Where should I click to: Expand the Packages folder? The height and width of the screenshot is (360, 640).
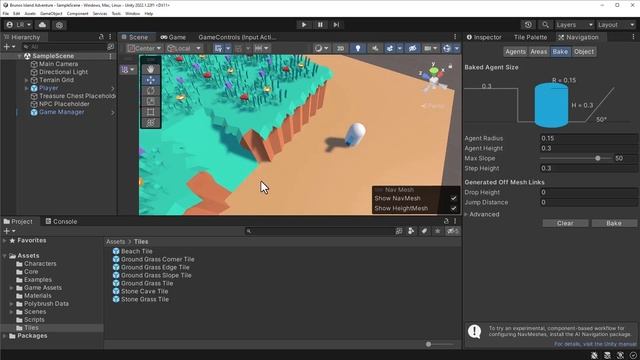(4, 336)
